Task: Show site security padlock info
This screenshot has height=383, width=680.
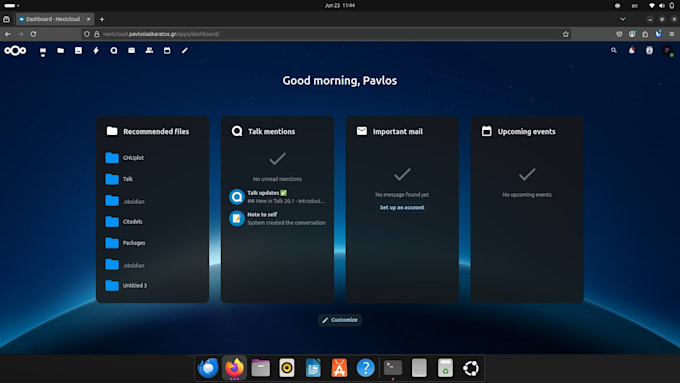Action: pos(97,34)
